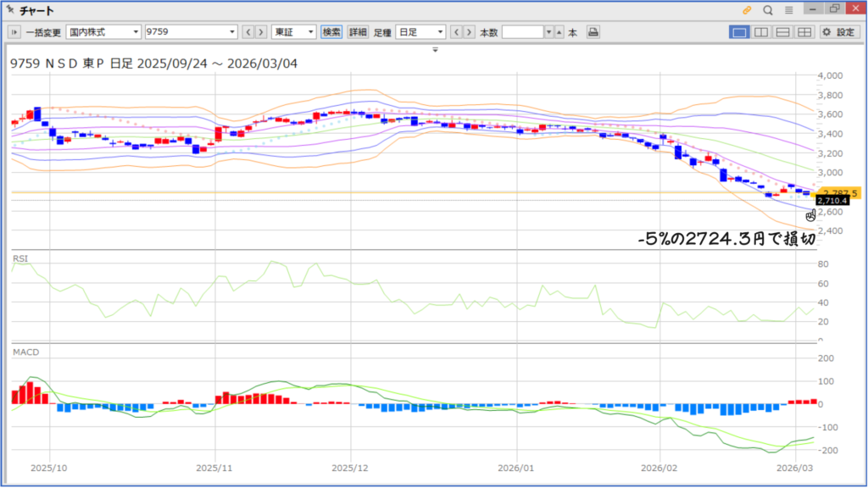Select four-pane grid chart layout
Viewport: 868px width, 488px height.
click(804, 32)
